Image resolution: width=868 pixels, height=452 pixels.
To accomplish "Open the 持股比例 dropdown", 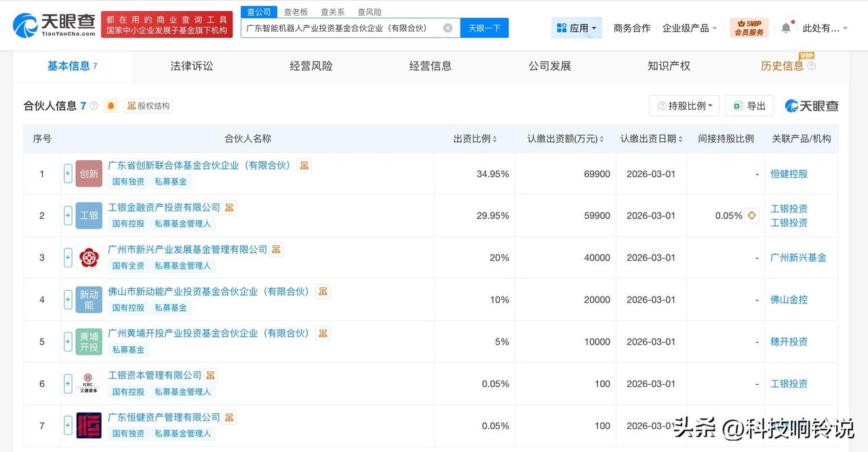I will (x=684, y=106).
